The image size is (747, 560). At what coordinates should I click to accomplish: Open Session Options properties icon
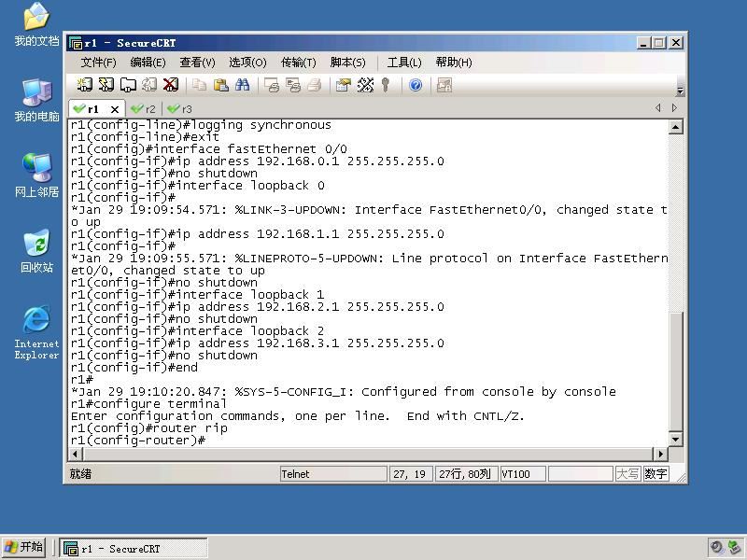click(344, 85)
